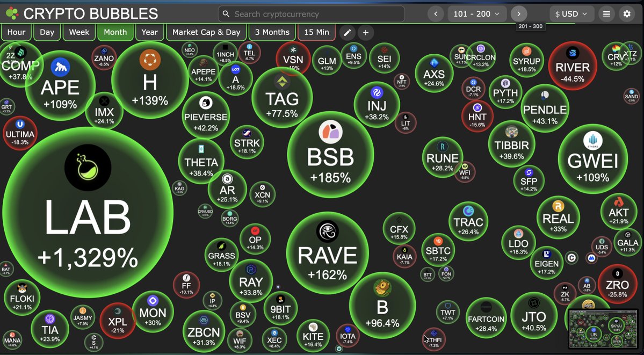Go to next range 201 - 300 arrow
This screenshot has width=644, height=355.
coord(519,14)
